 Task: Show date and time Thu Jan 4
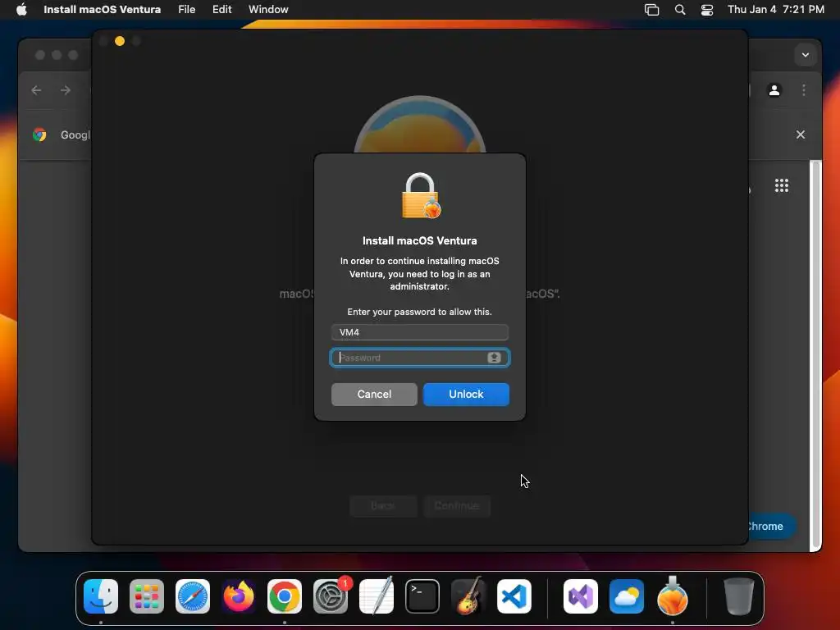click(775, 9)
